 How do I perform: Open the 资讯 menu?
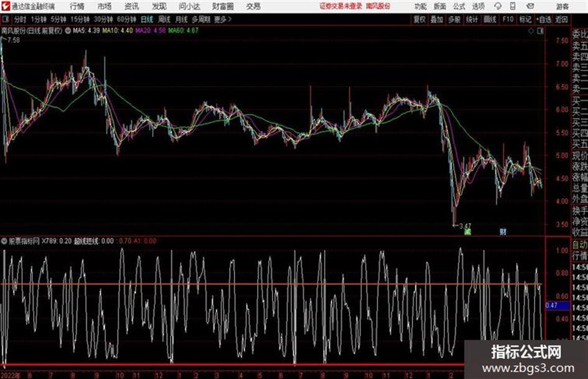coord(132,6)
